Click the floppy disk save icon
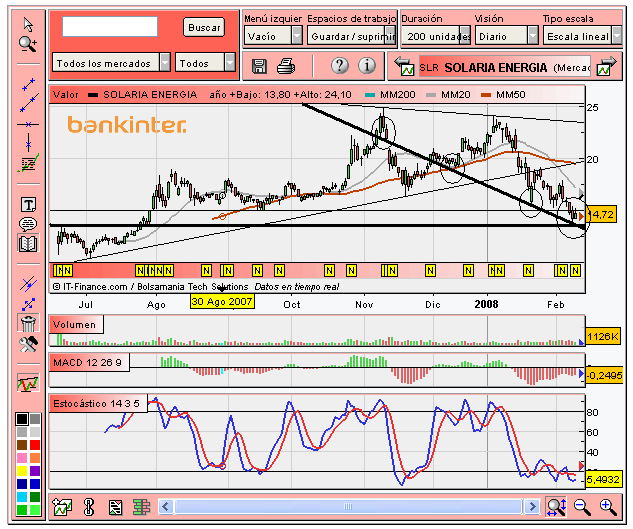Viewport: 633px width, 529px height. pos(259,66)
